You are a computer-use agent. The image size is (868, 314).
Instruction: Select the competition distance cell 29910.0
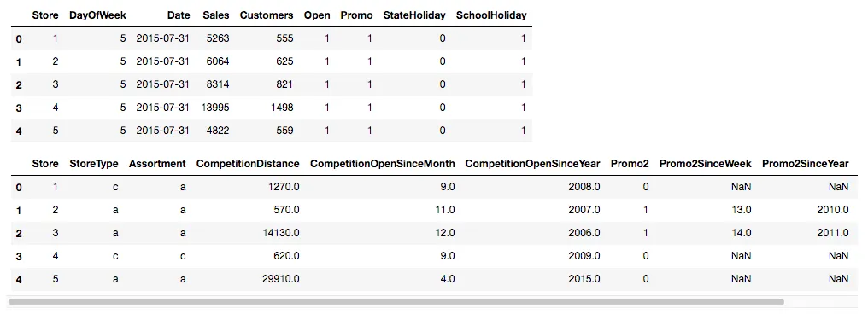(281, 279)
